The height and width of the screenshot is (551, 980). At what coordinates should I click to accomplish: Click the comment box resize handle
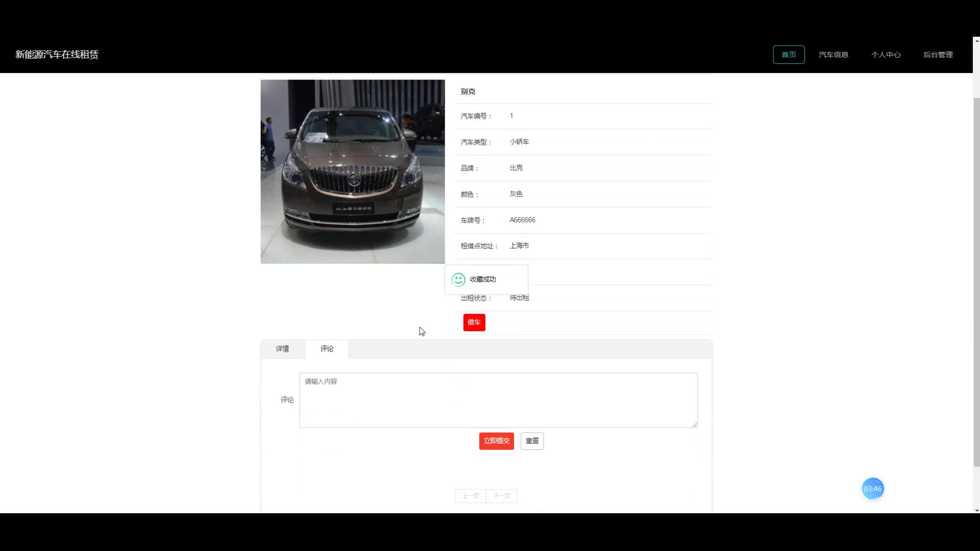click(695, 424)
